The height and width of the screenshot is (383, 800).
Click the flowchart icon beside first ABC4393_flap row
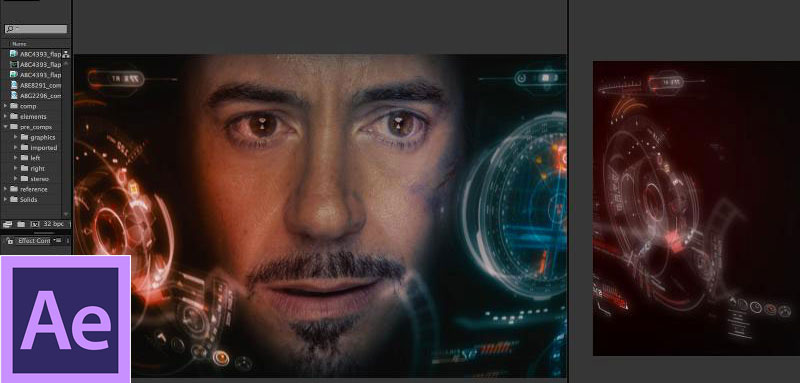[x=66, y=54]
